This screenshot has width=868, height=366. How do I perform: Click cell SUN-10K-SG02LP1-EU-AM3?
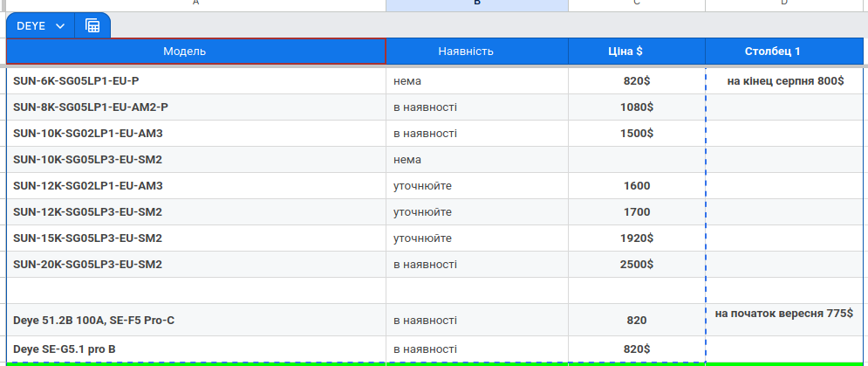click(x=196, y=134)
